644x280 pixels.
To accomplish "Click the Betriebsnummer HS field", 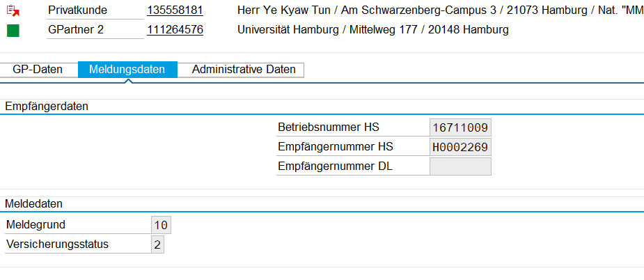I will click(x=460, y=128).
